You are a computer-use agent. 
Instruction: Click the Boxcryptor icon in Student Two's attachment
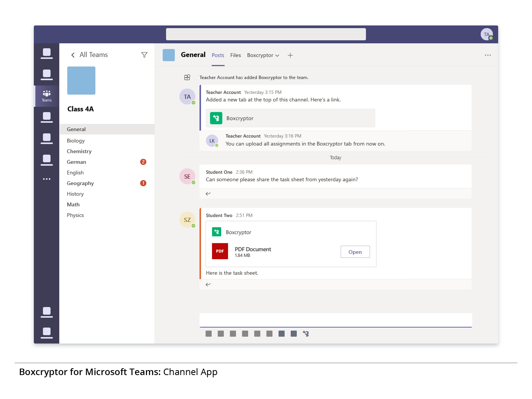[217, 232]
